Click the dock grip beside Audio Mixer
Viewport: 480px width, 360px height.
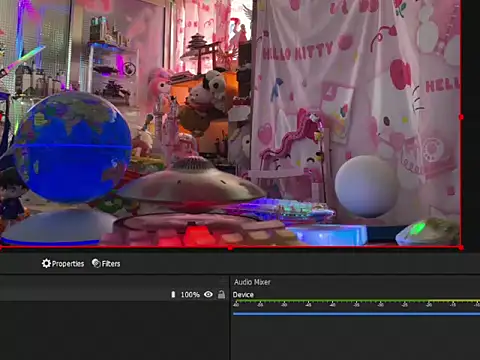224,281
